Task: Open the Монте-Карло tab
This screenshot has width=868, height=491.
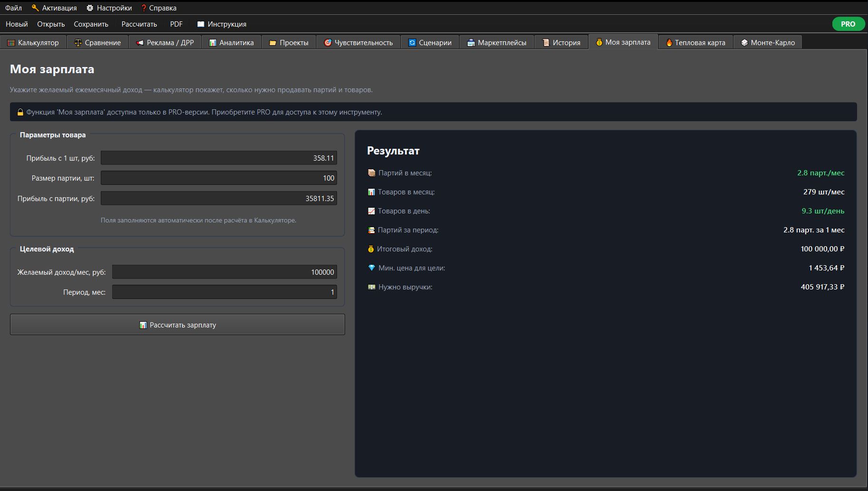Action: click(x=768, y=42)
